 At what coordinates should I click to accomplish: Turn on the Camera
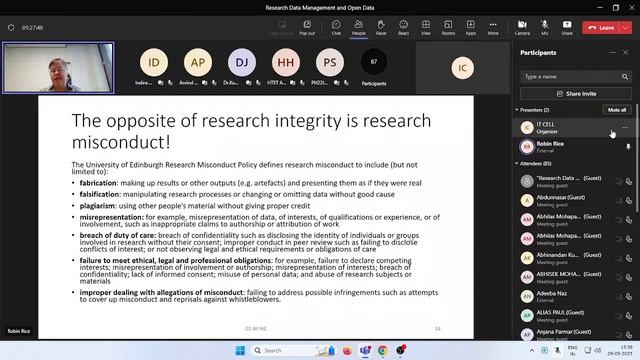522,28
